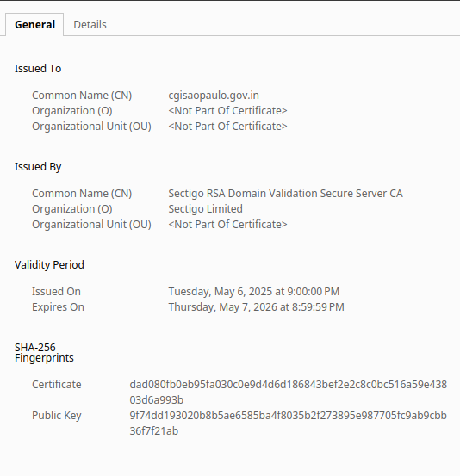Click the Validity Period heading

49,265
